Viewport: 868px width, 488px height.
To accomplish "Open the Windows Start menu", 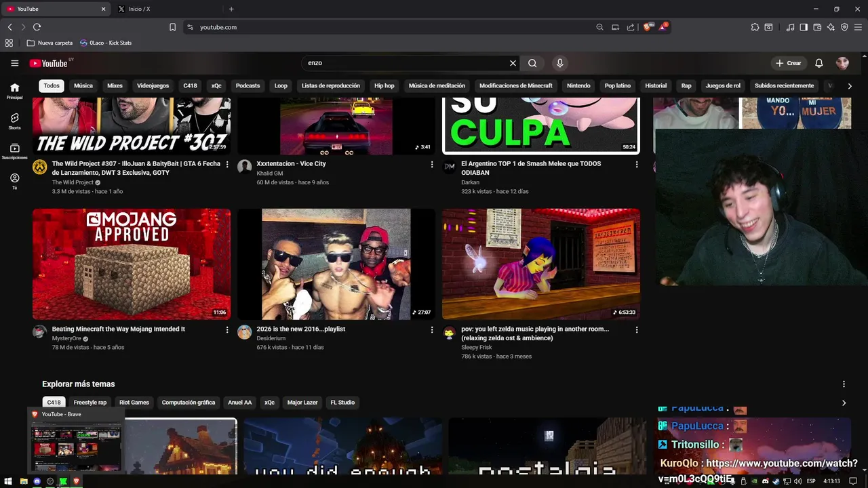I will [x=9, y=481].
